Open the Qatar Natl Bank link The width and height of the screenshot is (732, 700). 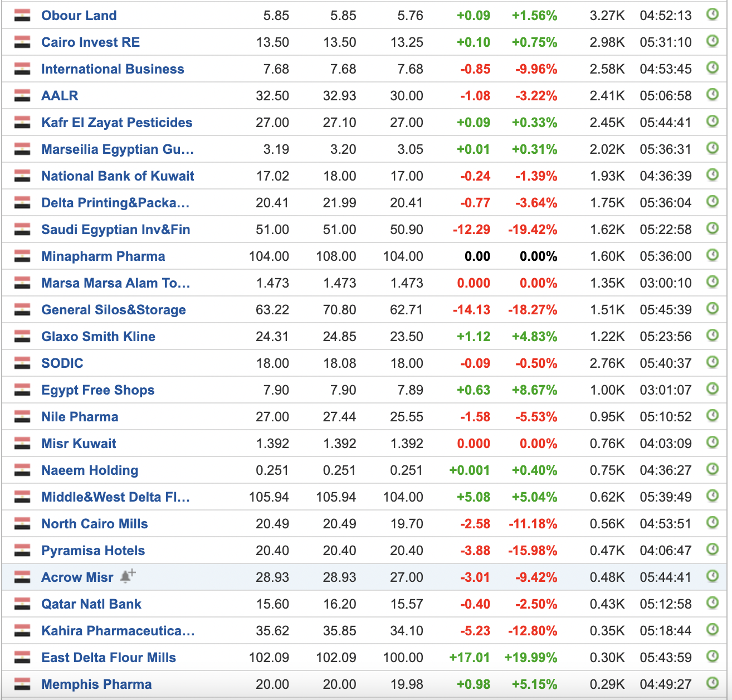coord(91,604)
